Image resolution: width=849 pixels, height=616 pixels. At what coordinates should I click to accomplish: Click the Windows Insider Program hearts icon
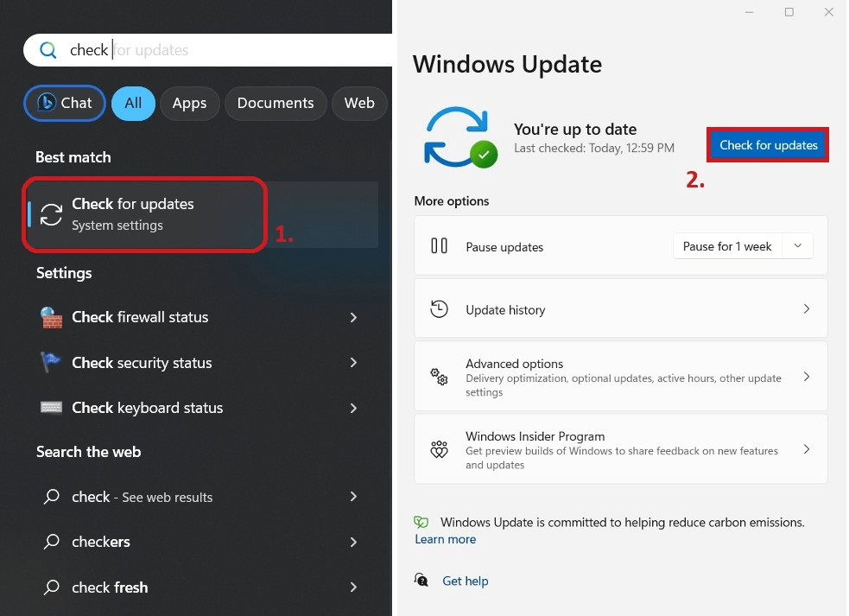click(439, 449)
